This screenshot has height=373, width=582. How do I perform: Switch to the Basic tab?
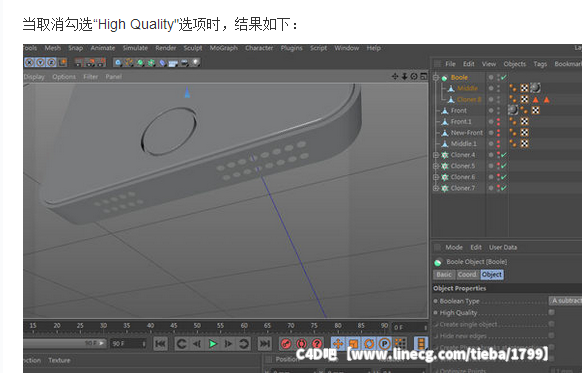coord(444,275)
